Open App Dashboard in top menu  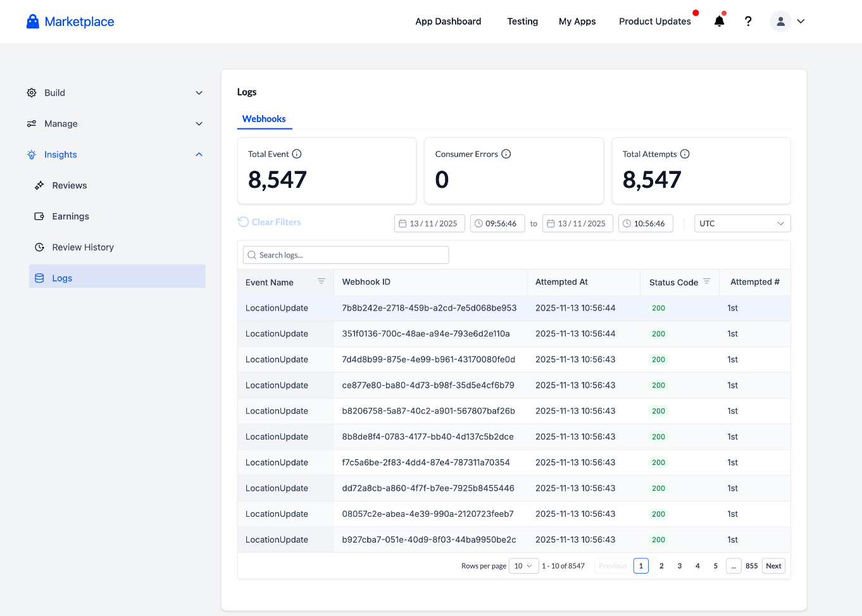click(x=448, y=22)
